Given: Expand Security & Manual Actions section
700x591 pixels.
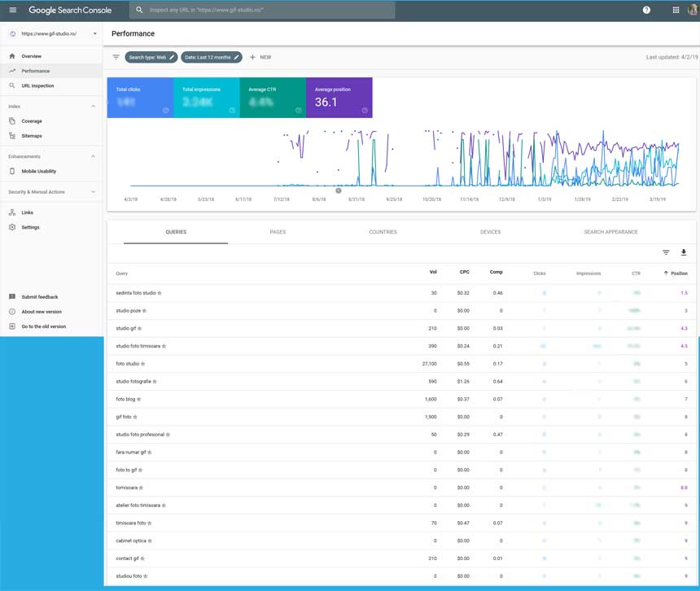Looking at the screenshot, I should pyautogui.click(x=93, y=192).
